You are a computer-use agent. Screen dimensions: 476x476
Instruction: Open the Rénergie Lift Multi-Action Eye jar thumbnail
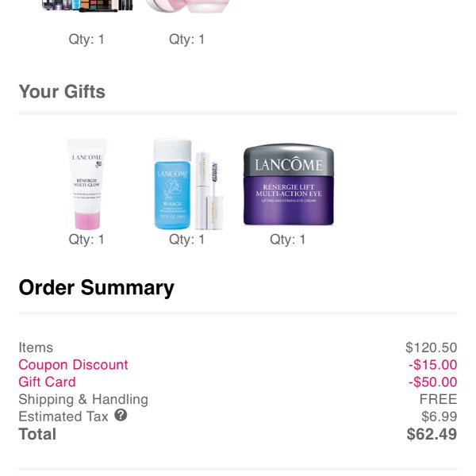coord(289,184)
